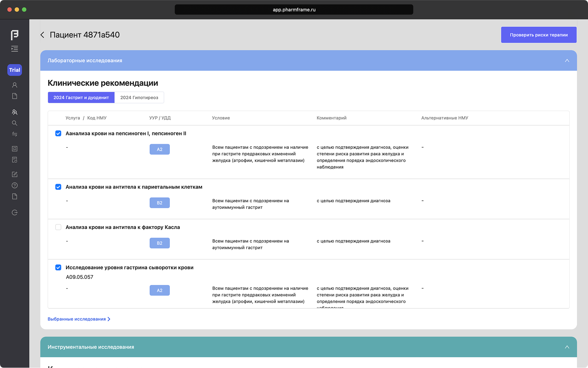Image resolution: width=588 pixels, height=368 pixels.
Task: Uncheck antibodies to parietal cells test
Action: (x=58, y=187)
